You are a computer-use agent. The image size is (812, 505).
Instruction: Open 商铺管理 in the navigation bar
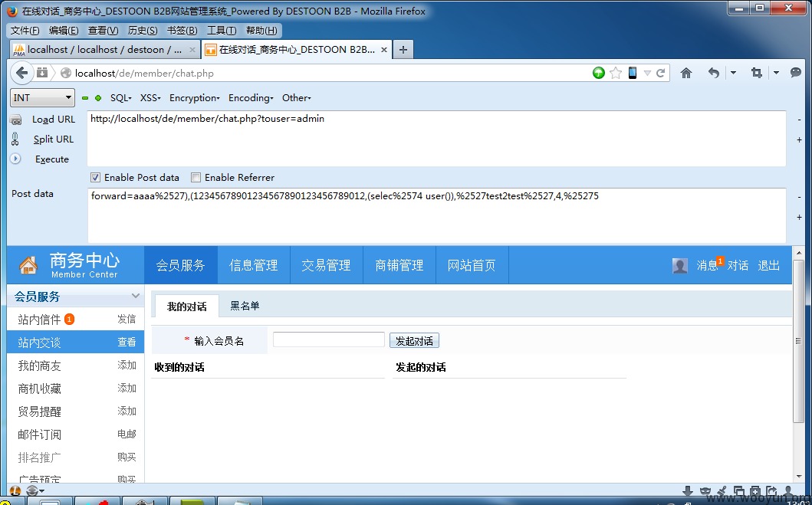click(399, 265)
